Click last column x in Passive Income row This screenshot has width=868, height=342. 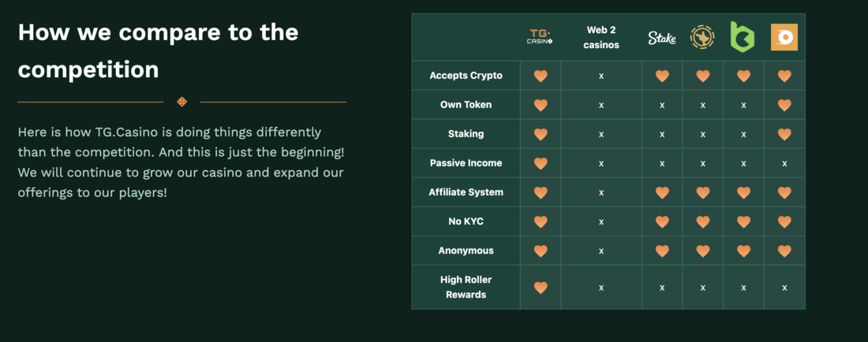(x=784, y=164)
